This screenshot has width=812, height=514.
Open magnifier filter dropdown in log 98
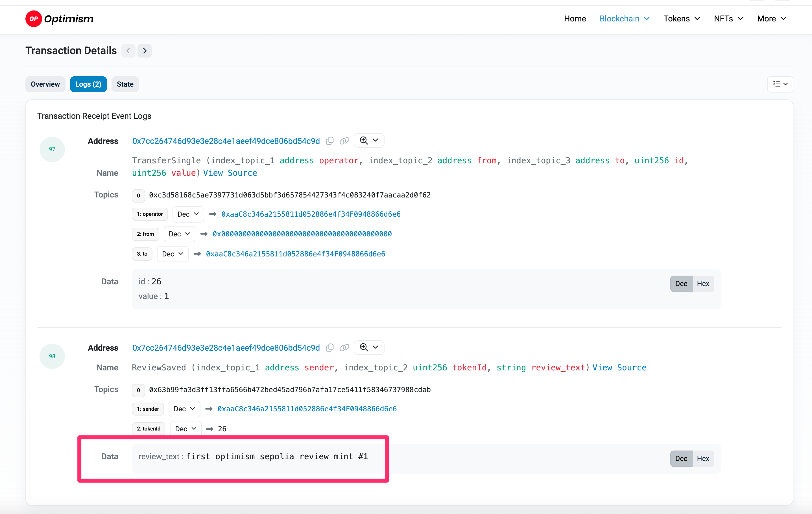click(x=369, y=347)
